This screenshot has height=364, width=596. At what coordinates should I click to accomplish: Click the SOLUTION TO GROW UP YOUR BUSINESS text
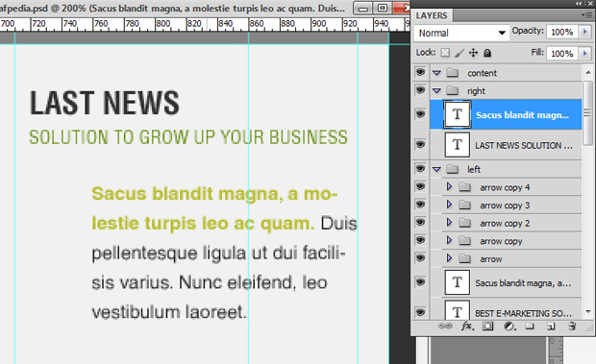pyautogui.click(x=188, y=137)
